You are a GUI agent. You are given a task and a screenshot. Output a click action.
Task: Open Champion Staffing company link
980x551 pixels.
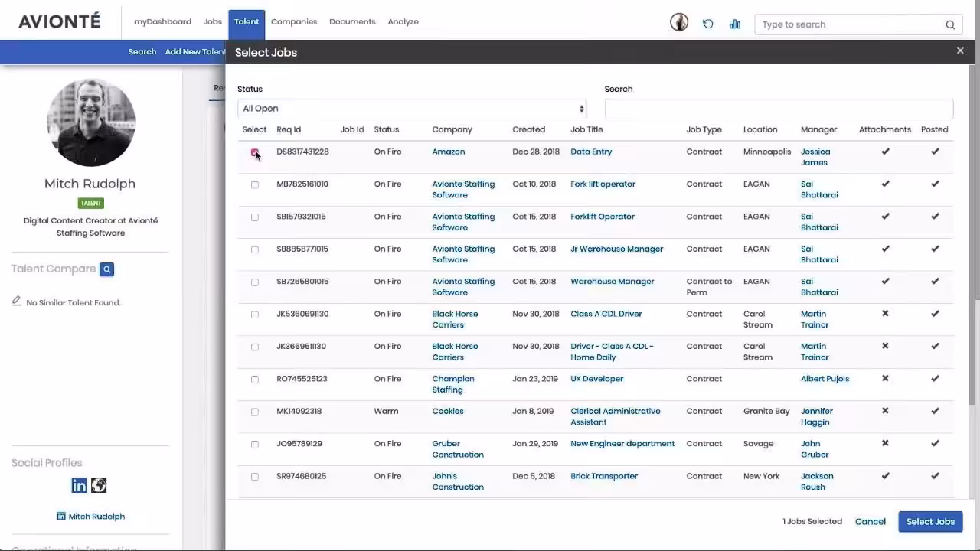click(x=453, y=384)
